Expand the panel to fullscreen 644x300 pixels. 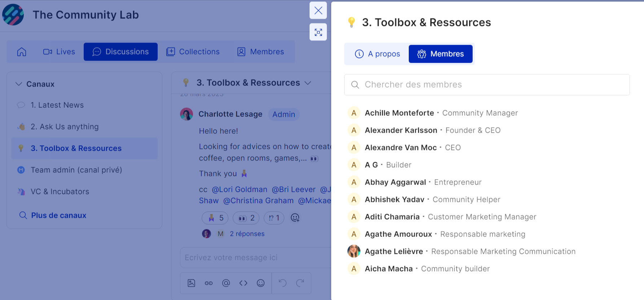[318, 32]
